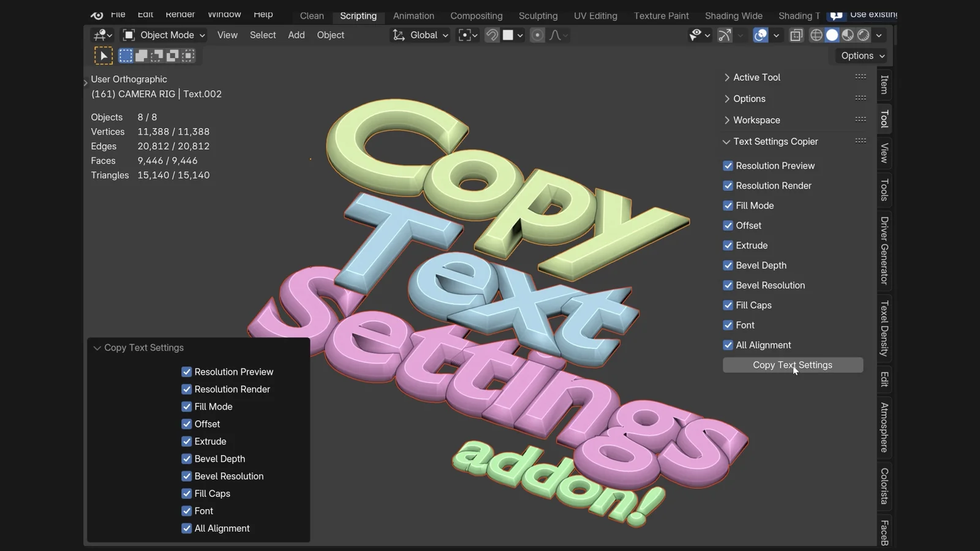Screen dimensions: 980x551
Task: Uncheck Fill Mode in sidebar panel
Action: [x=728, y=206]
